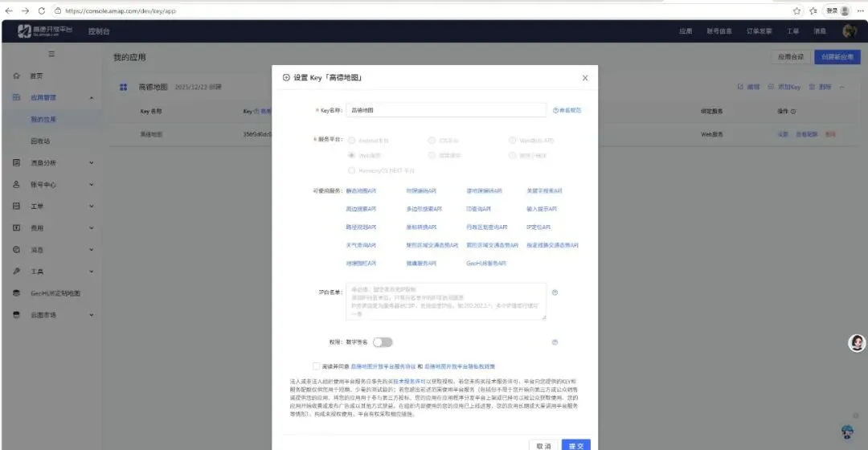The image size is (868, 450).
Task: Open the 天气查询API service link
Action: pos(361,245)
